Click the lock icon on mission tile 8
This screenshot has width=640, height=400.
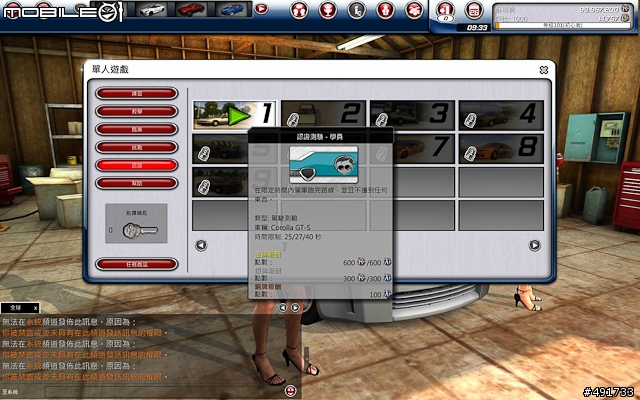[470, 153]
